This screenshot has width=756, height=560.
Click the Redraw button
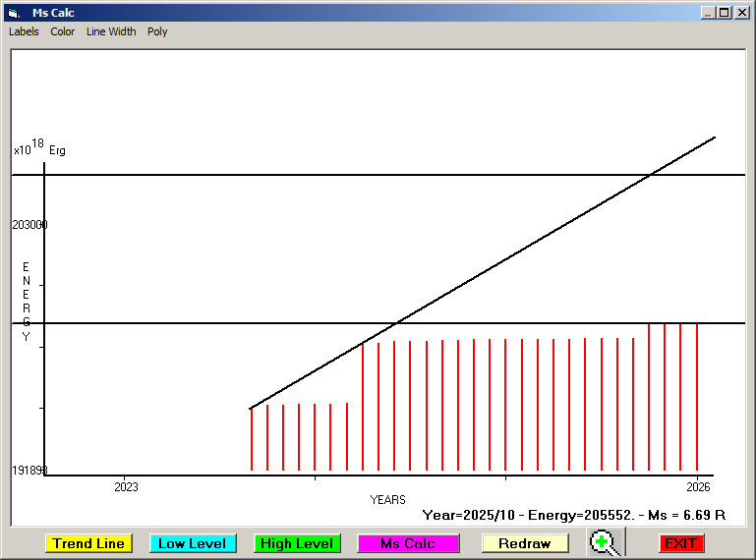coord(524,543)
